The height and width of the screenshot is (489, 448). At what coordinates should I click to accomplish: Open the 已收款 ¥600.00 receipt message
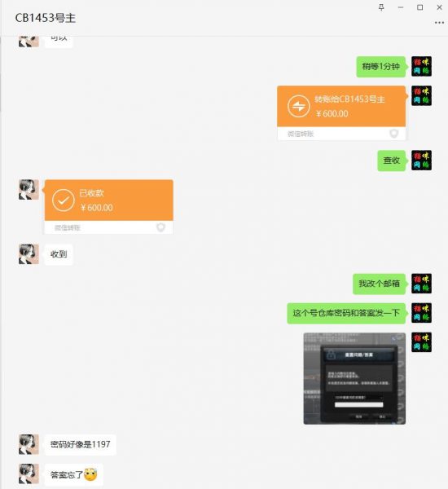[109, 207]
